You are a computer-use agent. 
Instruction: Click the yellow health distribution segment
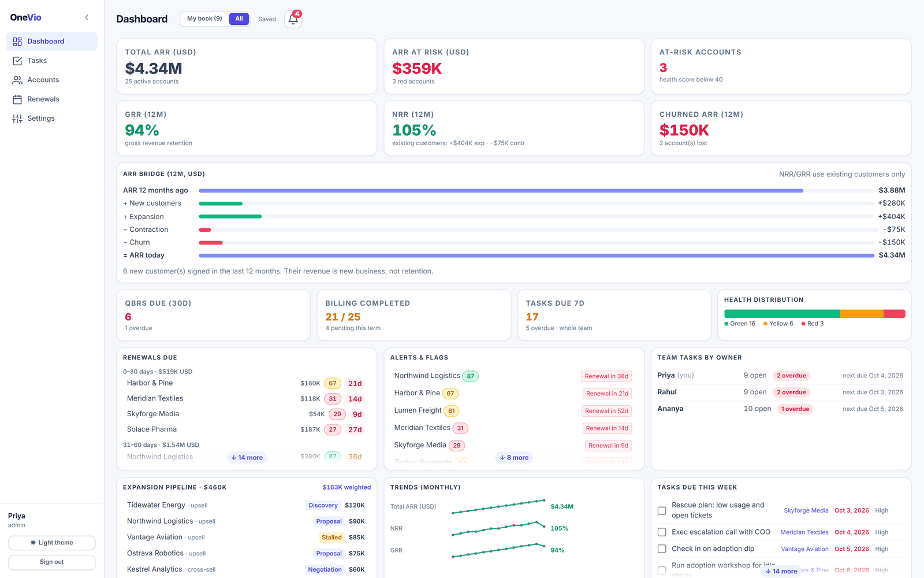862,314
